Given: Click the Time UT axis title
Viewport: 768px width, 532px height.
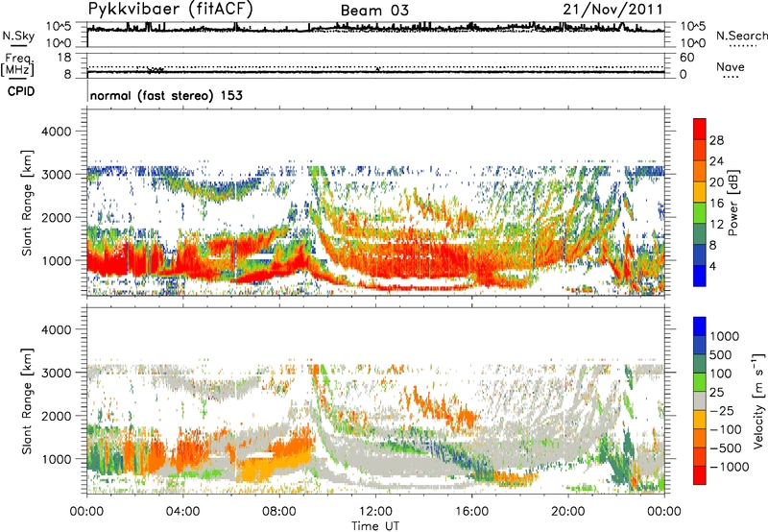Looking at the screenshot, I should 375,526.
